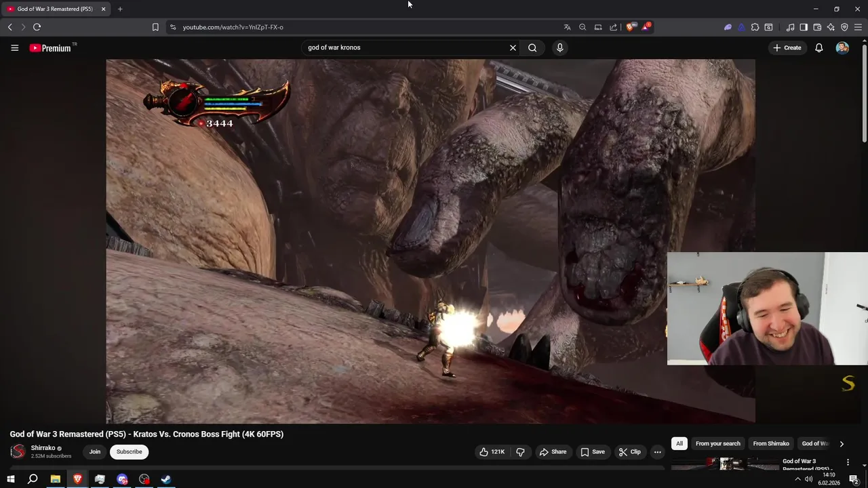This screenshot has width=868, height=488.
Task: Click the main video player area
Action: tap(430, 241)
